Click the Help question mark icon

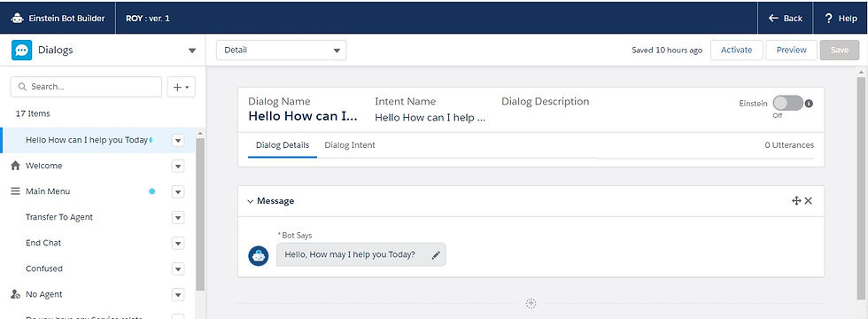829,19
